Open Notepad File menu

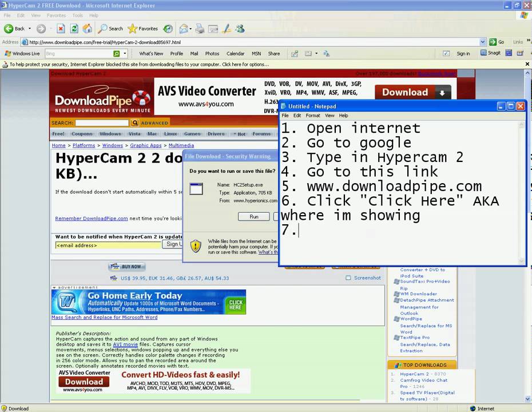pyautogui.click(x=285, y=116)
